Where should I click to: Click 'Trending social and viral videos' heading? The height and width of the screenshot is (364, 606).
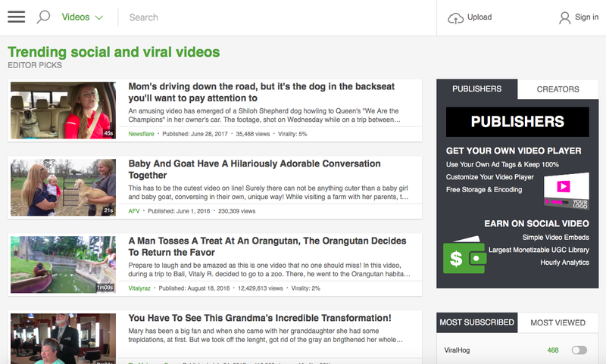coord(114,52)
